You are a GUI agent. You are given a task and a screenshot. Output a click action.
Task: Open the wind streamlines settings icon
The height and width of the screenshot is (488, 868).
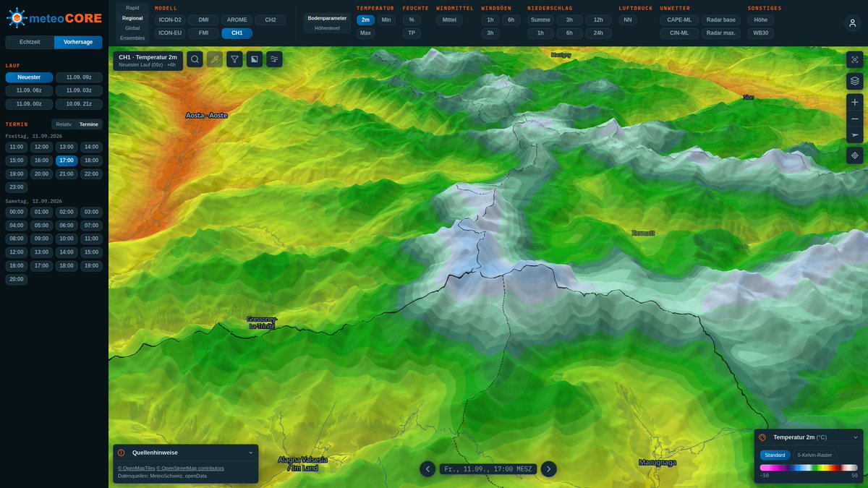274,59
